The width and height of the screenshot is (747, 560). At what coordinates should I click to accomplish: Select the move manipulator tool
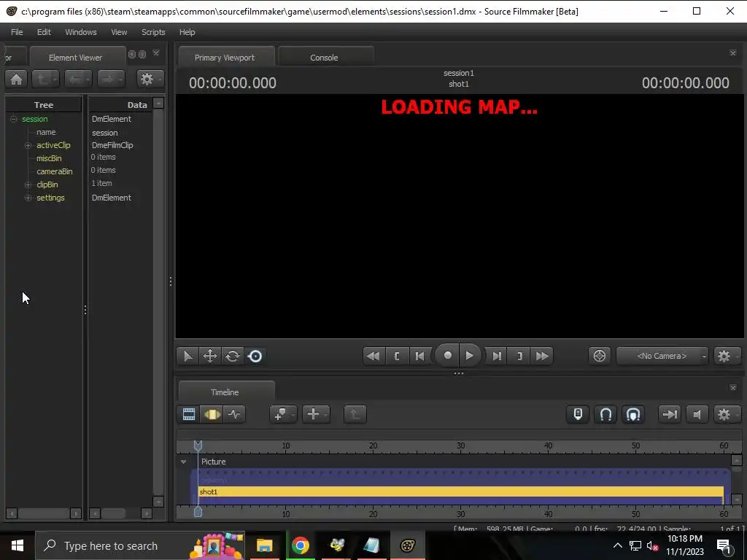point(210,356)
